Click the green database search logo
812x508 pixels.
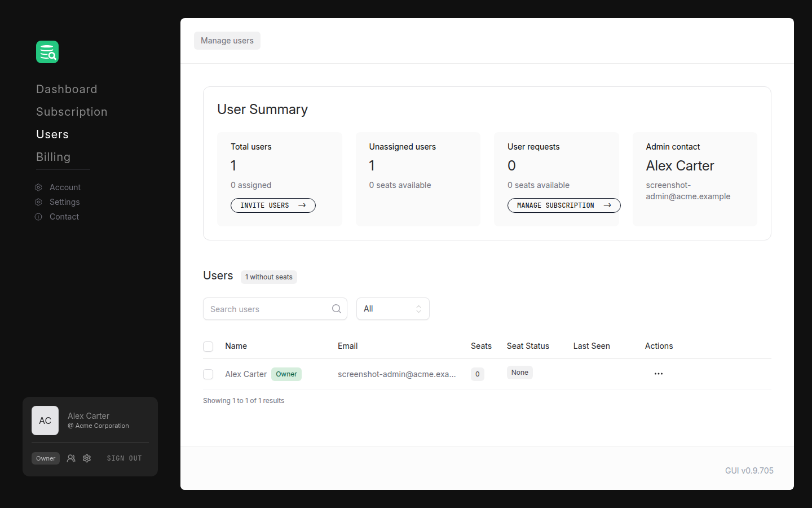[x=47, y=52]
